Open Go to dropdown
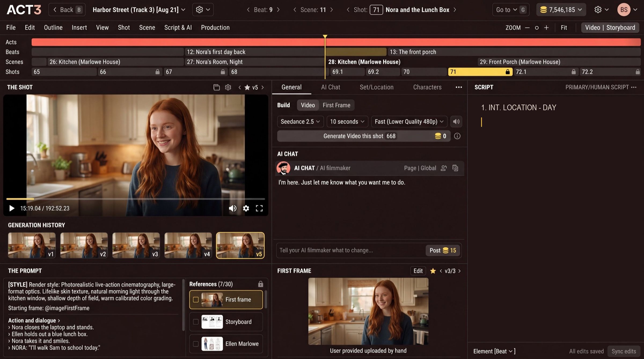 [x=510, y=10]
